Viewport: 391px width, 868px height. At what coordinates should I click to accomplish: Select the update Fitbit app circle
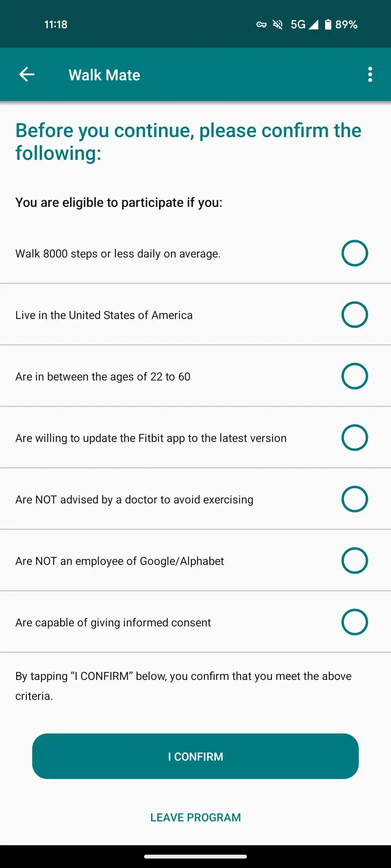point(354,438)
